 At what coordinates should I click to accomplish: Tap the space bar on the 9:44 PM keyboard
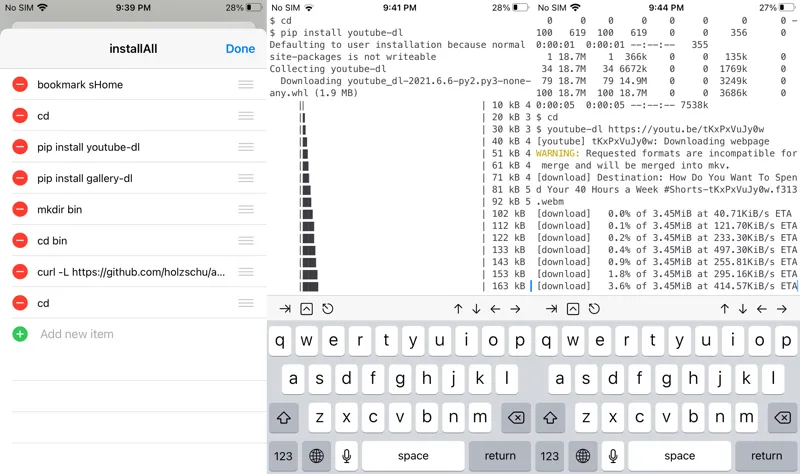[x=680, y=456]
